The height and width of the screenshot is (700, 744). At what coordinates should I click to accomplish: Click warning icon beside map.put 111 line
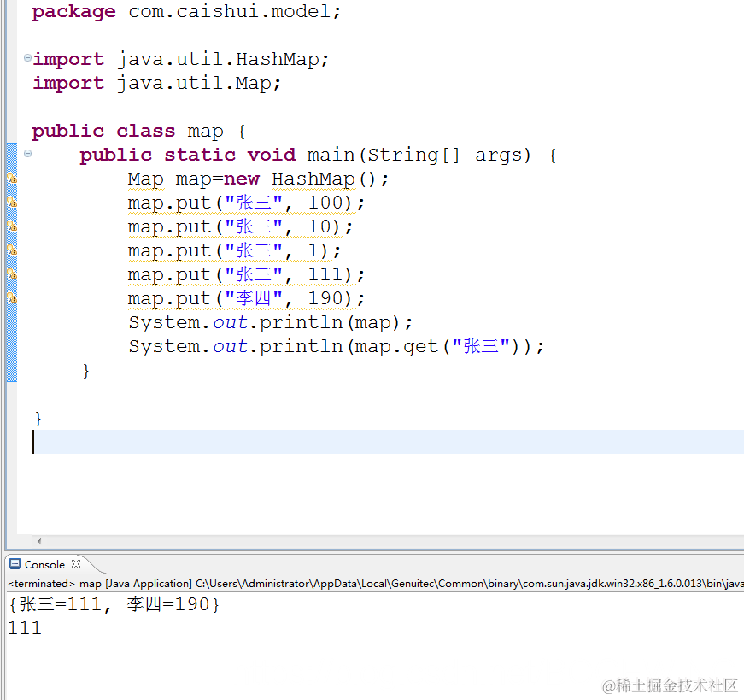click(12, 274)
